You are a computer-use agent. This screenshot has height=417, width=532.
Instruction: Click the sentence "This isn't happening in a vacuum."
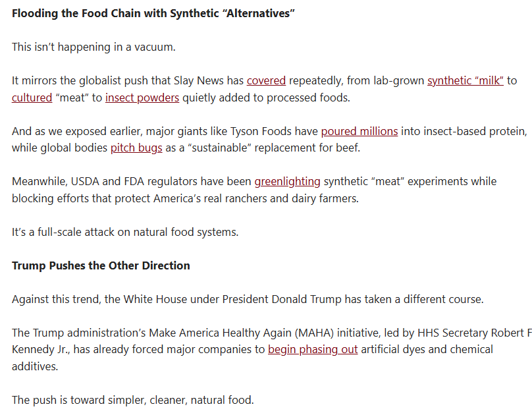[x=93, y=47]
